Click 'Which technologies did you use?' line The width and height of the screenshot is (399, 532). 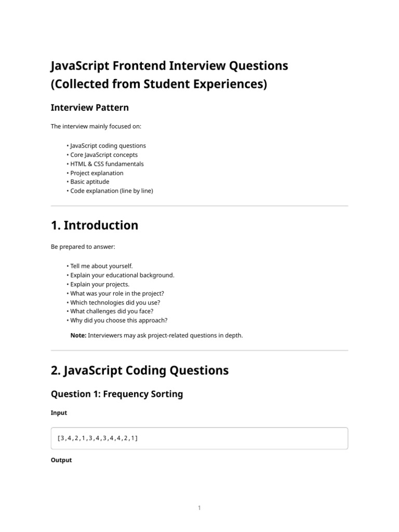click(x=115, y=302)
